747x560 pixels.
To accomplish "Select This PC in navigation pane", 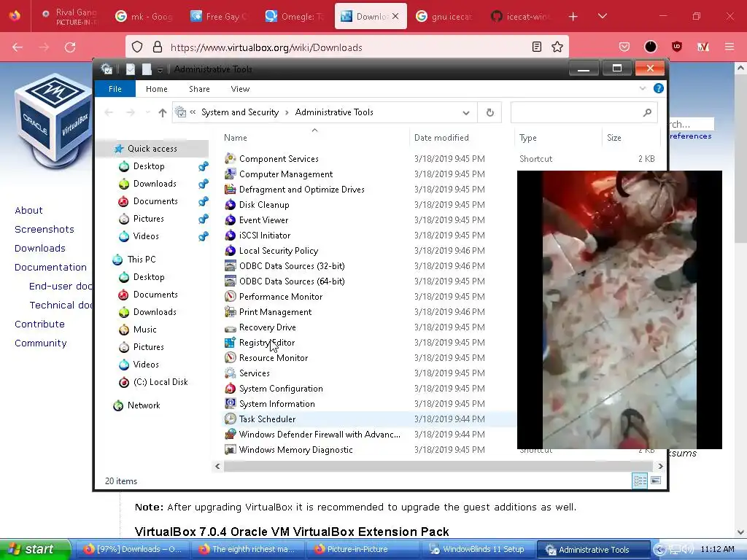I will click(142, 260).
